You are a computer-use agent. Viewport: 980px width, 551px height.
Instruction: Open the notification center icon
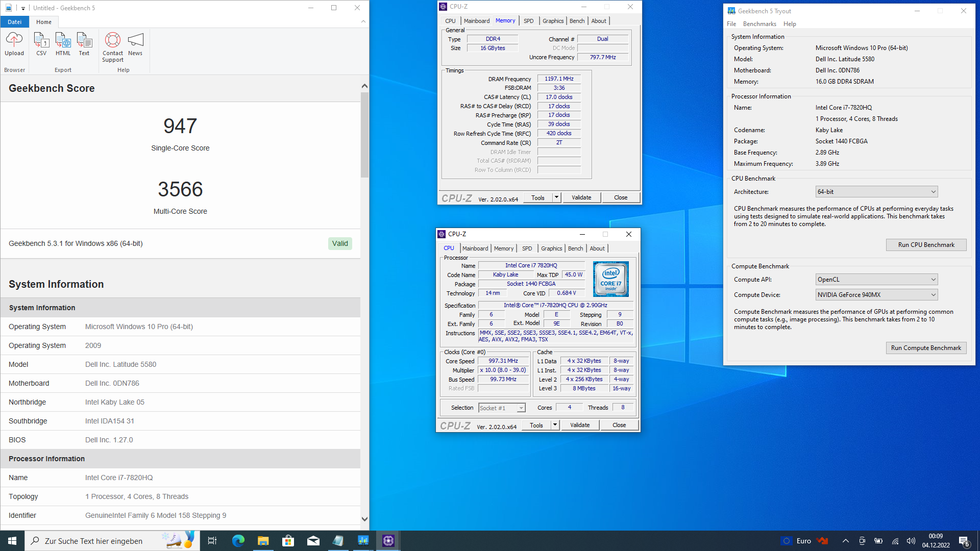click(x=964, y=541)
